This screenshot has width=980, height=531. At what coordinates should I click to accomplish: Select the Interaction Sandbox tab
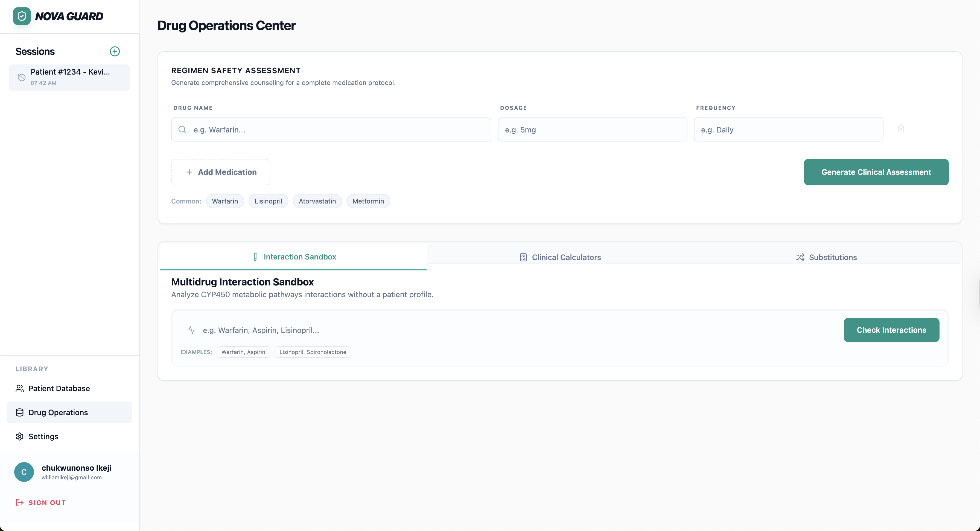(294, 257)
